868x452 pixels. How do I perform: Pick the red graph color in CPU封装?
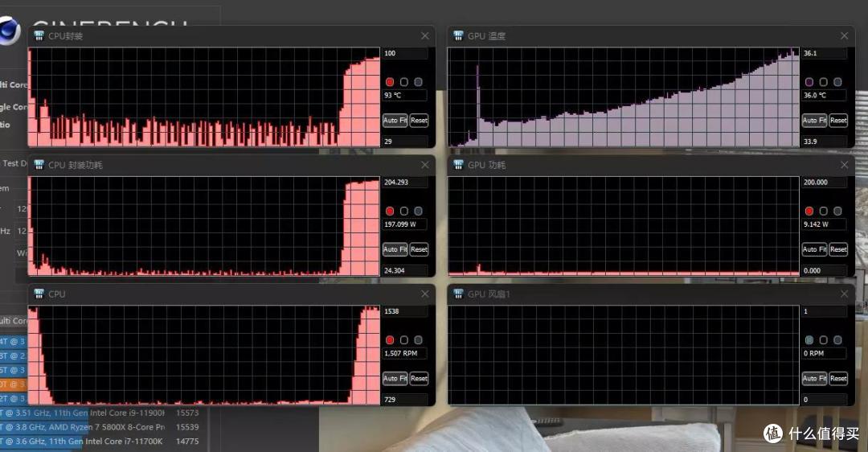click(390, 82)
